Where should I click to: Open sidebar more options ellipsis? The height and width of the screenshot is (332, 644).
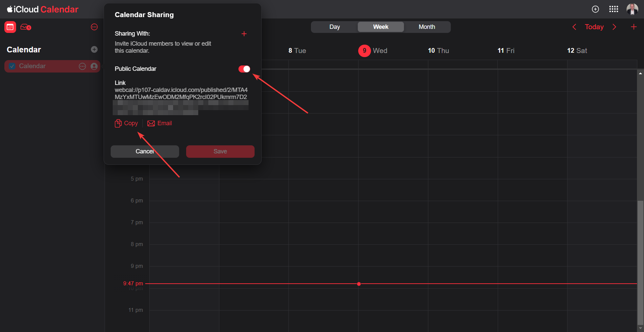click(94, 27)
